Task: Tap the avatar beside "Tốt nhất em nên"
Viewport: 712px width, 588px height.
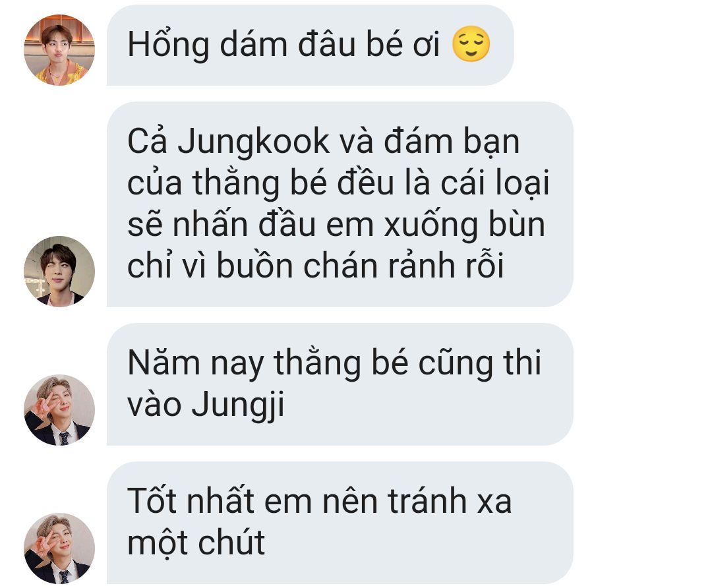Action: tap(59, 548)
